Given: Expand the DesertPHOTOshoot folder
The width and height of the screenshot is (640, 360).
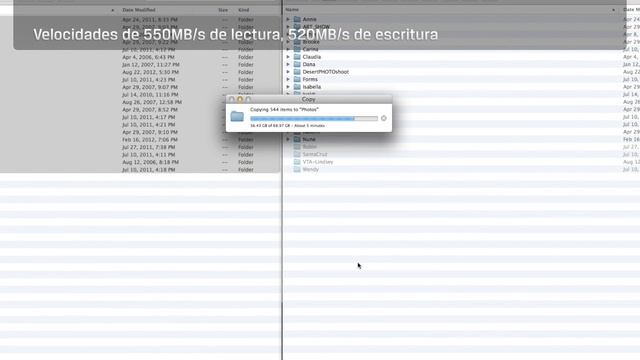Looking at the screenshot, I should pyautogui.click(x=288, y=72).
